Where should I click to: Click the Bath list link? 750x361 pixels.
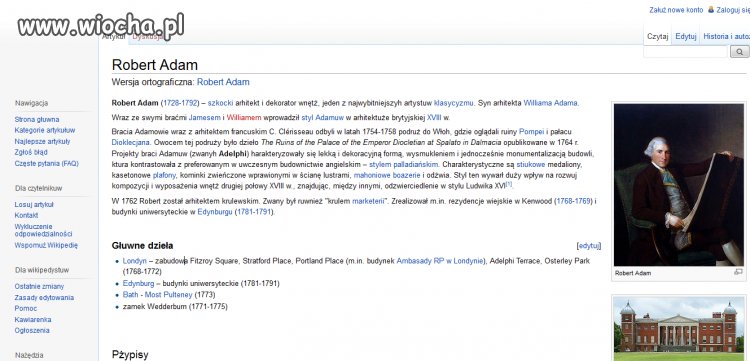click(x=130, y=295)
